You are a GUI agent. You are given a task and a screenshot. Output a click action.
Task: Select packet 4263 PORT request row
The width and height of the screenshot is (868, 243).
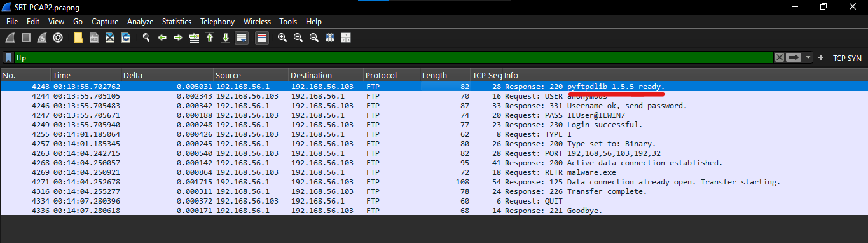[434, 153]
